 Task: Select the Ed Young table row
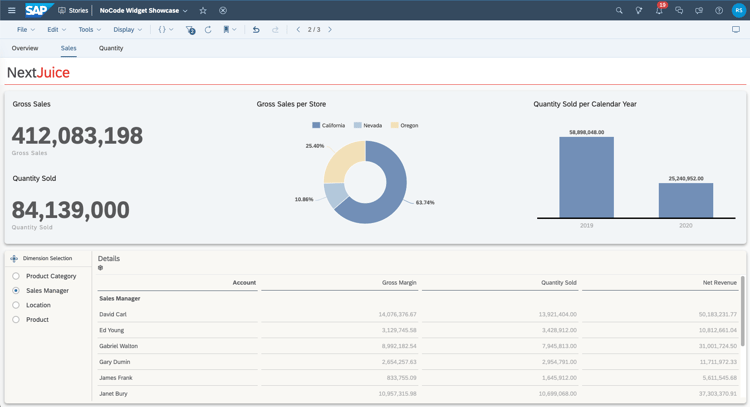pos(419,330)
